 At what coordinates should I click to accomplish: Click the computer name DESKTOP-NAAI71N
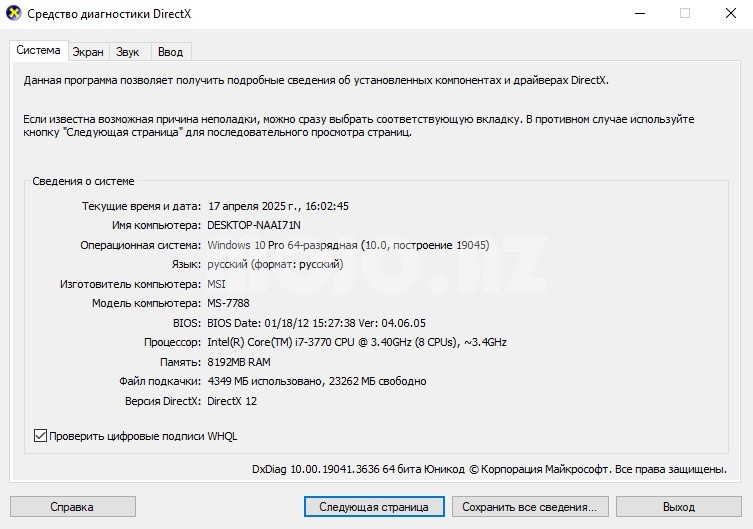point(253,225)
